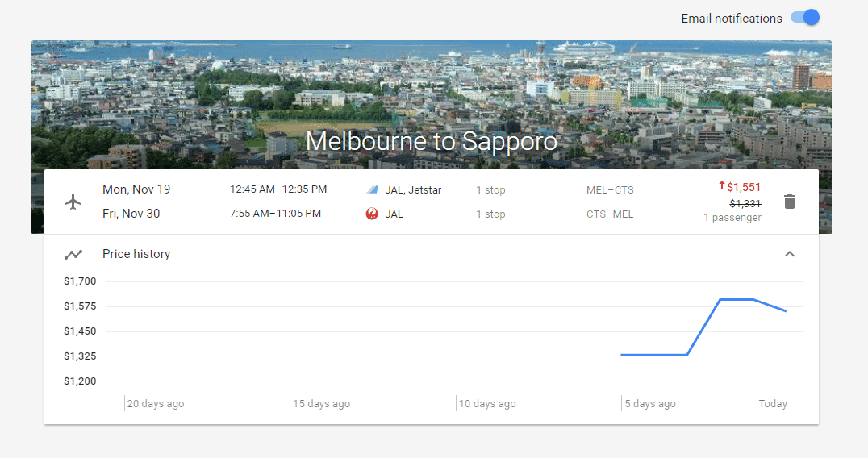Click the return flight JAL label
This screenshot has width=868, height=458.
tap(394, 214)
